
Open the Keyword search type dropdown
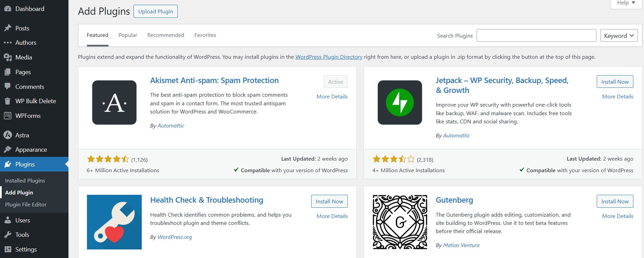tap(619, 36)
